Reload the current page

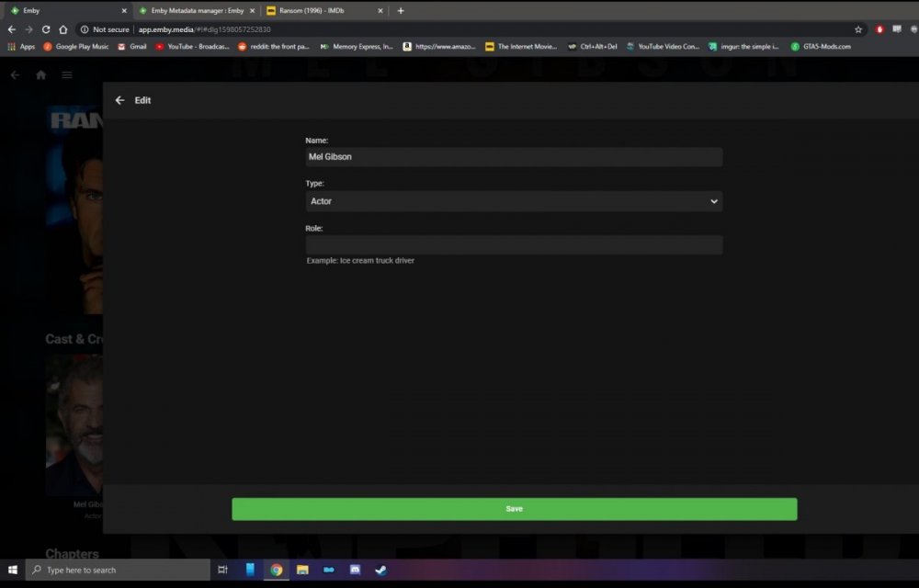click(x=46, y=29)
